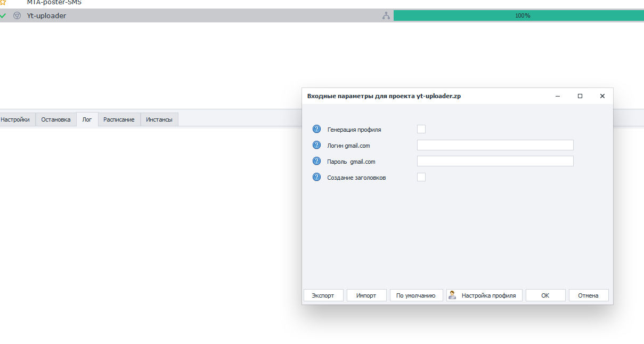The width and height of the screenshot is (644, 344).
Task: Click help icon beside Логин gmail.com
Action: coord(317,145)
